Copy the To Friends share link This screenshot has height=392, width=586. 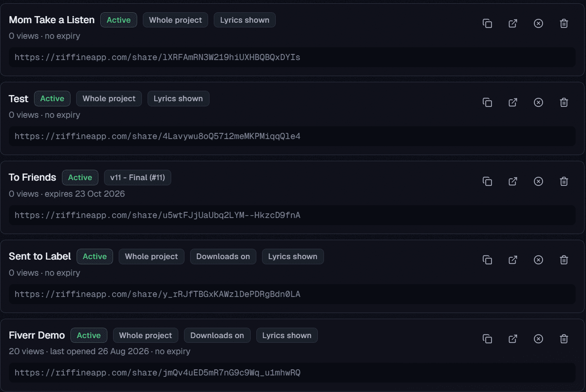(x=487, y=181)
